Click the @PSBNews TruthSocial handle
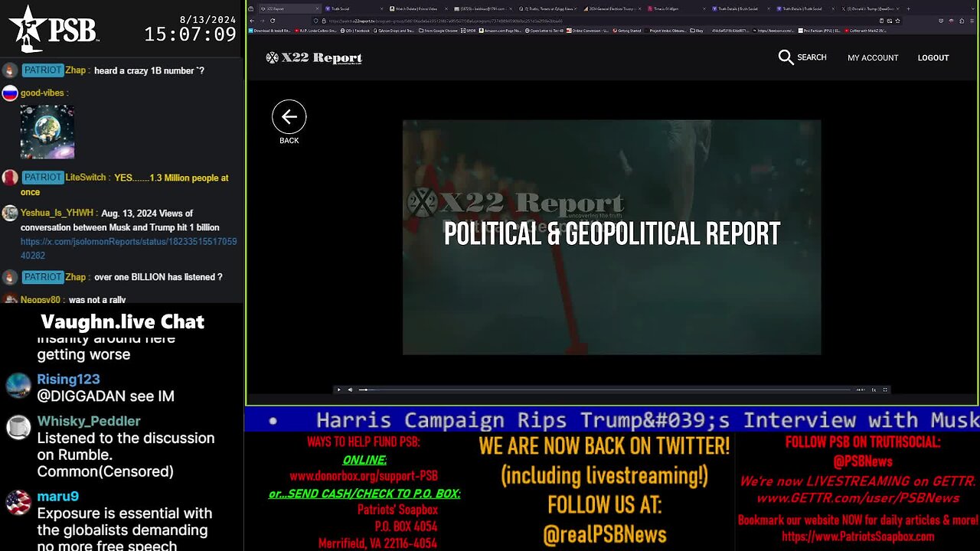 (x=863, y=461)
